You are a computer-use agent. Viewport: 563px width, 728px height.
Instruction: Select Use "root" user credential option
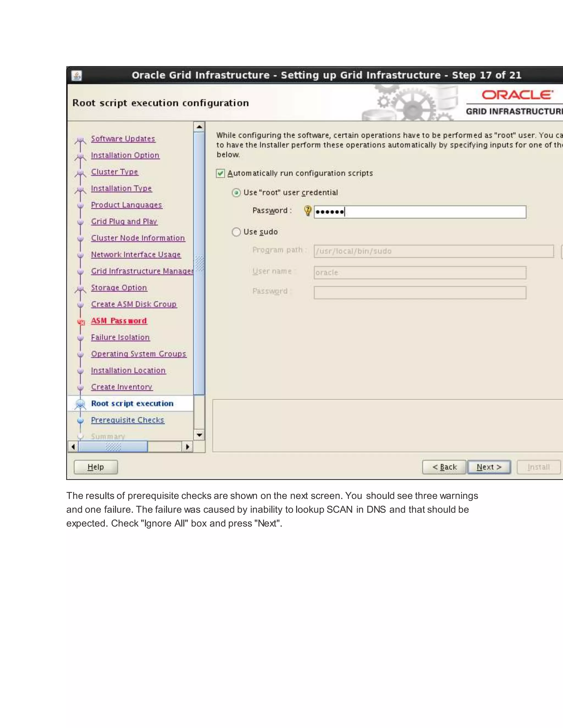point(236,193)
